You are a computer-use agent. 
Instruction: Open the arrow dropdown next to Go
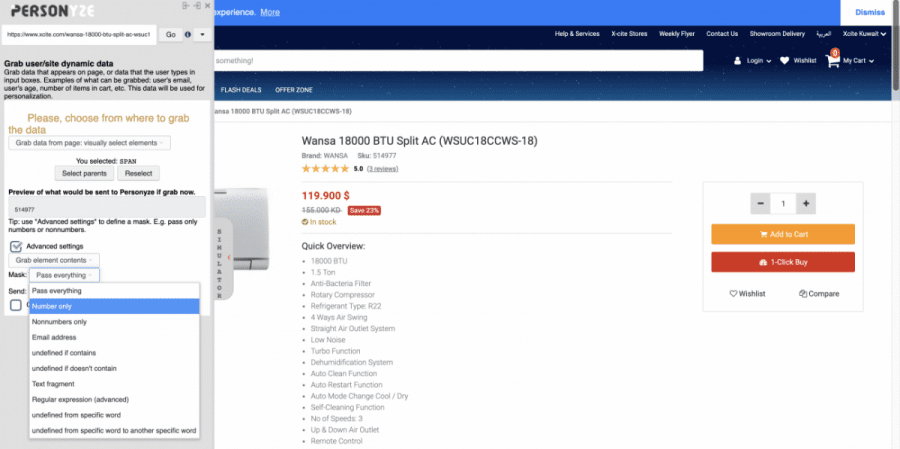(203, 34)
